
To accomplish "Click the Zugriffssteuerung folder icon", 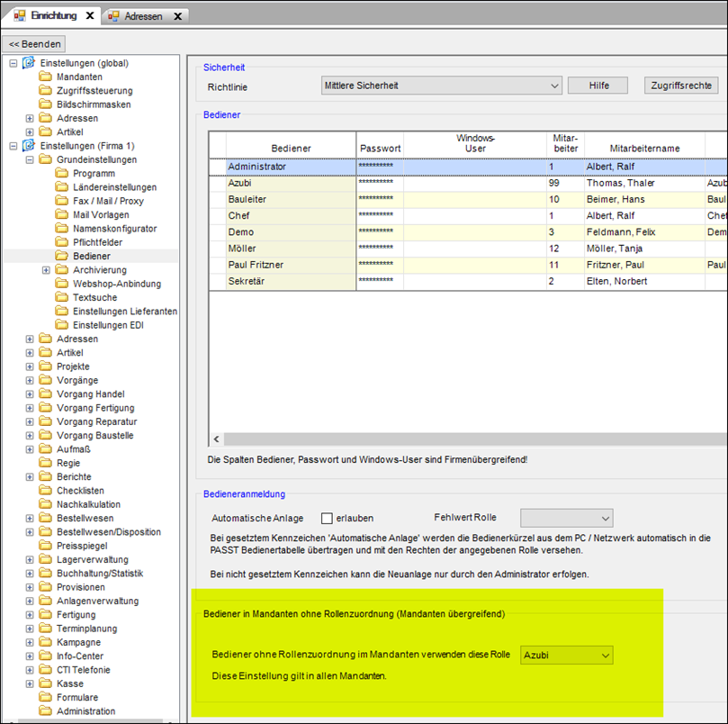I will [46, 91].
